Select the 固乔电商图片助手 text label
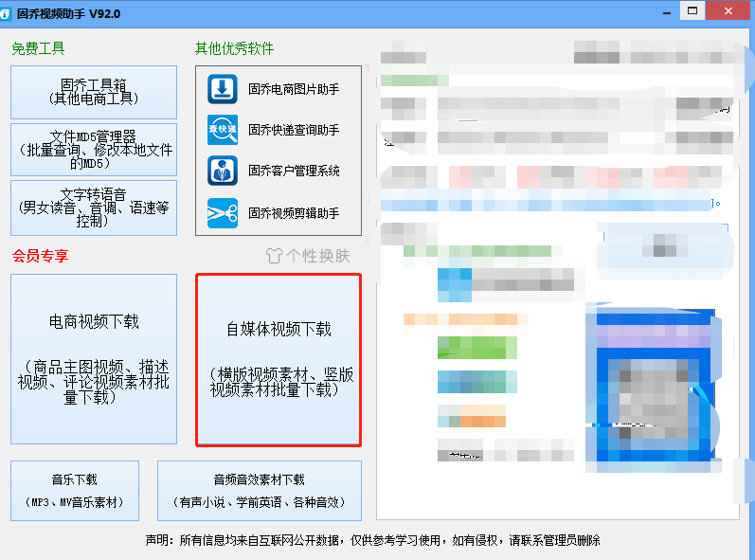This screenshot has width=755, height=560. pyautogui.click(x=294, y=89)
